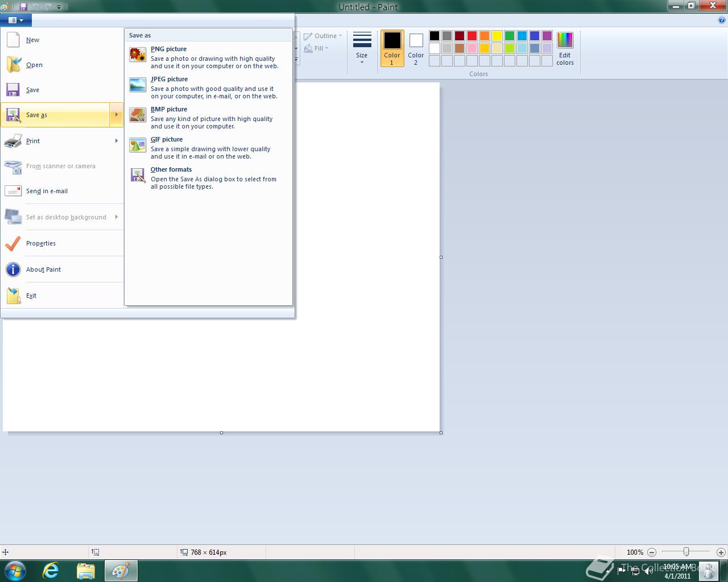This screenshot has height=582, width=728.
Task: Pick the white color swatch
Action: coord(435,48)
